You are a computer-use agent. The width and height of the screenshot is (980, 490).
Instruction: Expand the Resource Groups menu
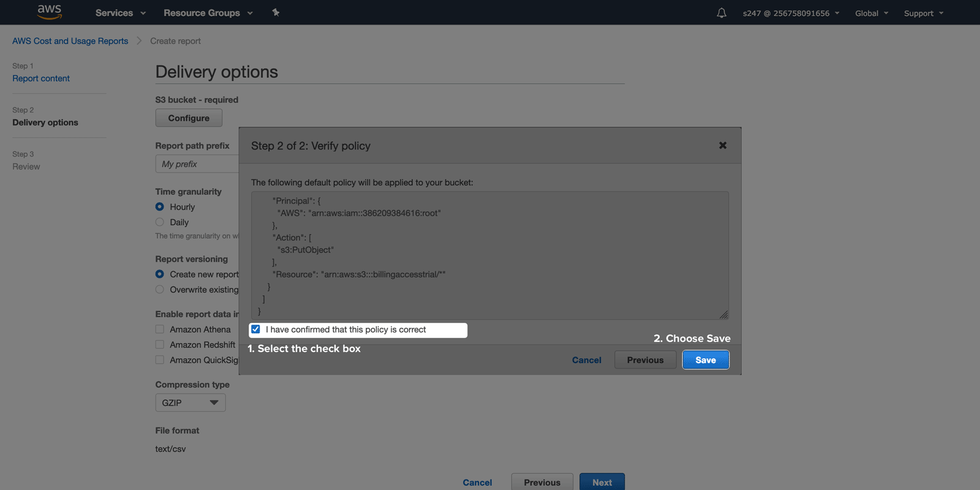208,13
